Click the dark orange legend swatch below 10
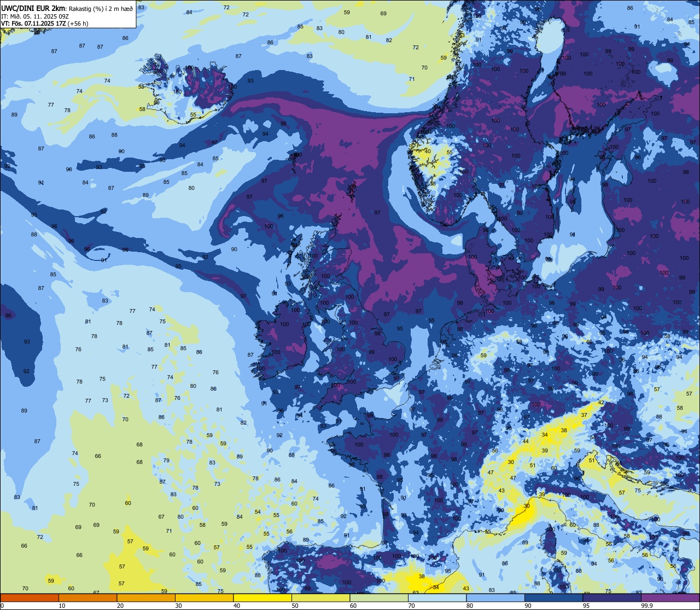 coord(30,597)
